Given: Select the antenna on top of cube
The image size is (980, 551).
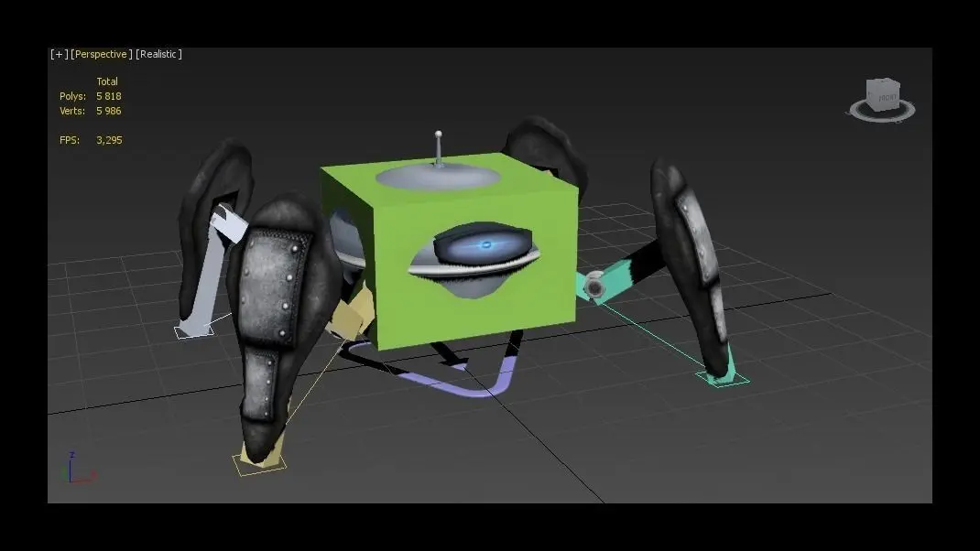Looking at the screenshot, I should (439, 148).
